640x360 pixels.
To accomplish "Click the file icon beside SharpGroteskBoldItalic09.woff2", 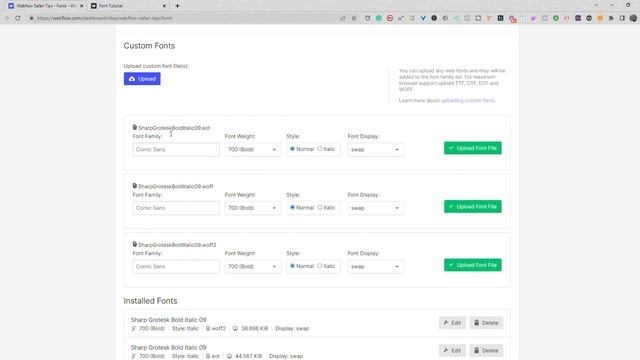I will 135,244.
